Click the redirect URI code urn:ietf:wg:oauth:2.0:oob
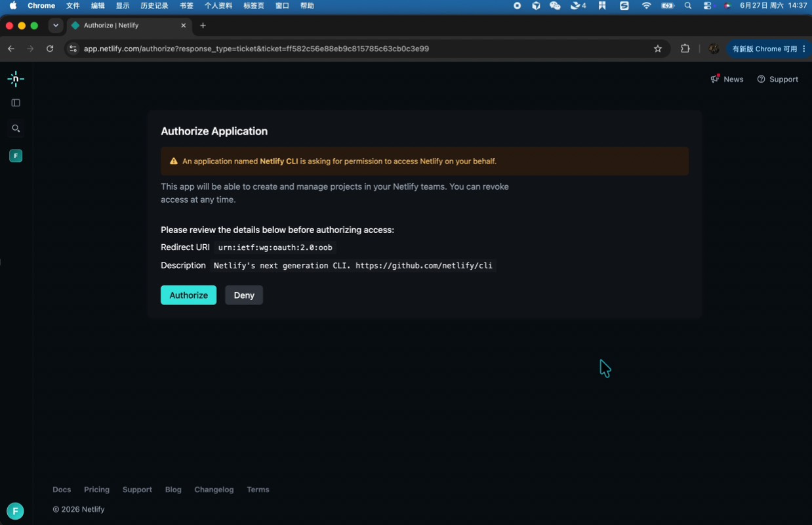 tap(275, 247)
